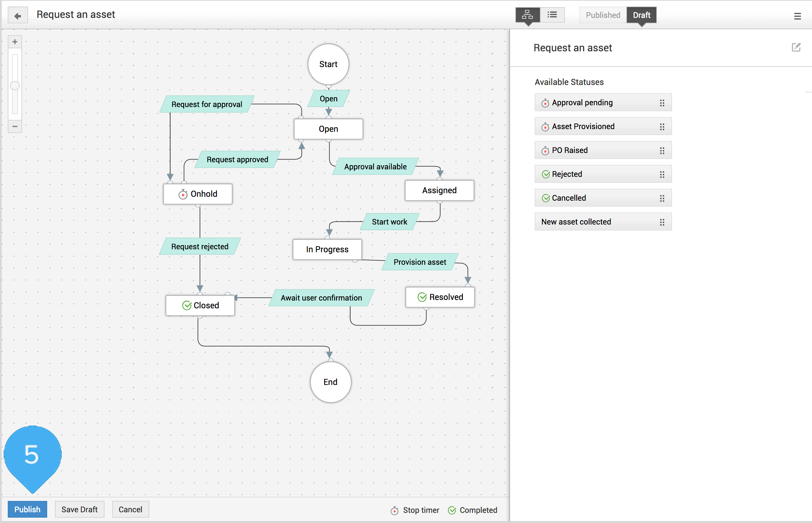Grab the Cancelled drag handle

point(662,198)
